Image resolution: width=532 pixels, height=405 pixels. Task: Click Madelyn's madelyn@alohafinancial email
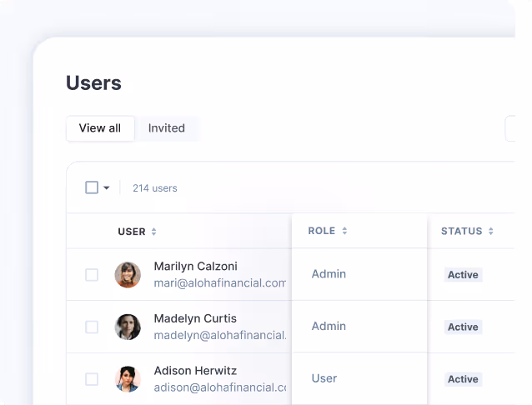click(x=220, y=336)
